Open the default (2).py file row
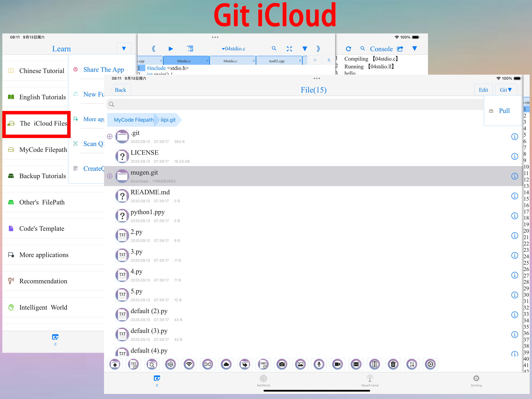Viewport: 532px width, 399px height. [x=313, y=315]
